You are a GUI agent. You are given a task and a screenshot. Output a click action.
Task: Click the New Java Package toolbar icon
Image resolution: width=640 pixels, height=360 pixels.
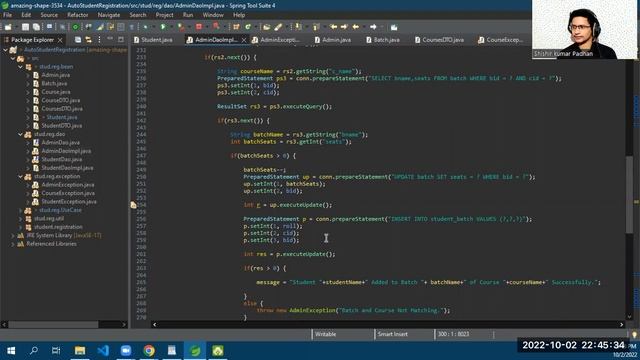pyautogui.click(x=236, y=27)
